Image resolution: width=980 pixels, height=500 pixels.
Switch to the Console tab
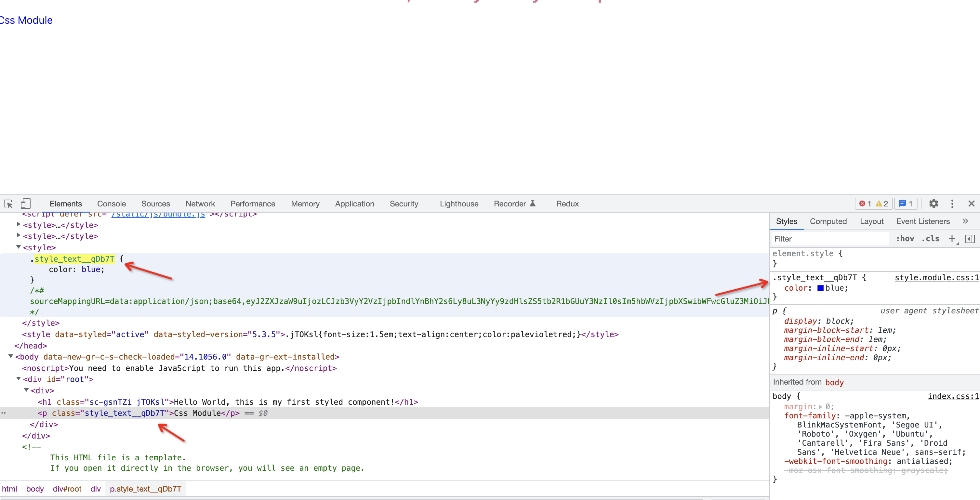[111, 204]
